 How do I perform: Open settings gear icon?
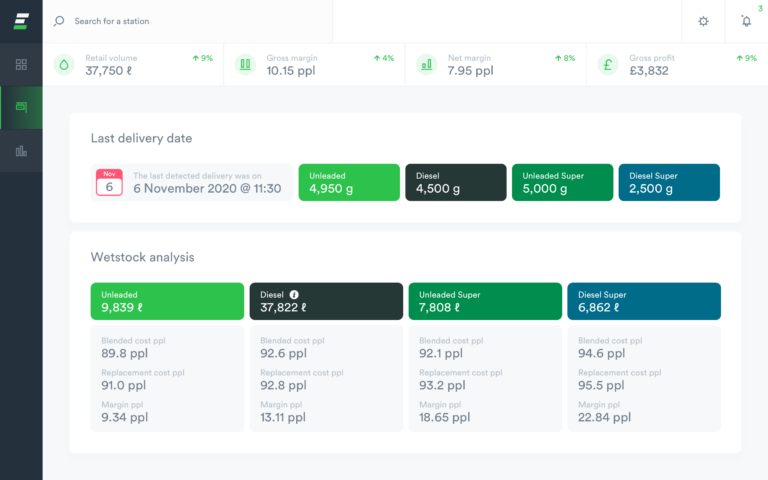[x=703, y=21]
